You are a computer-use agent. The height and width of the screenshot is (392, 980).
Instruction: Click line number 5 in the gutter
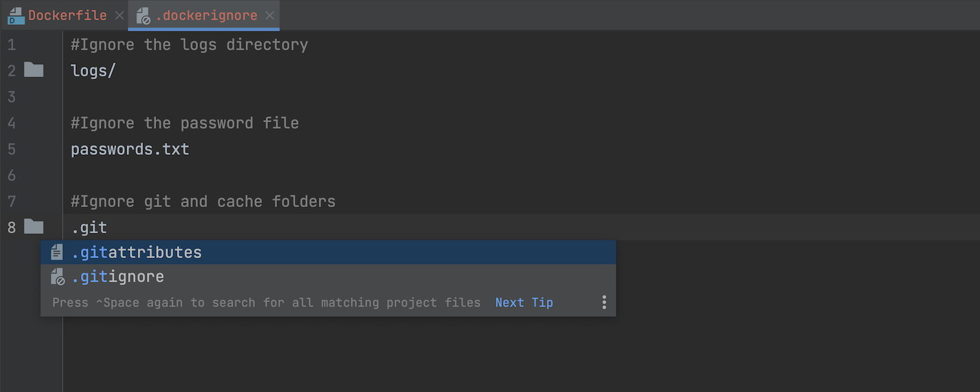(12, 149)
